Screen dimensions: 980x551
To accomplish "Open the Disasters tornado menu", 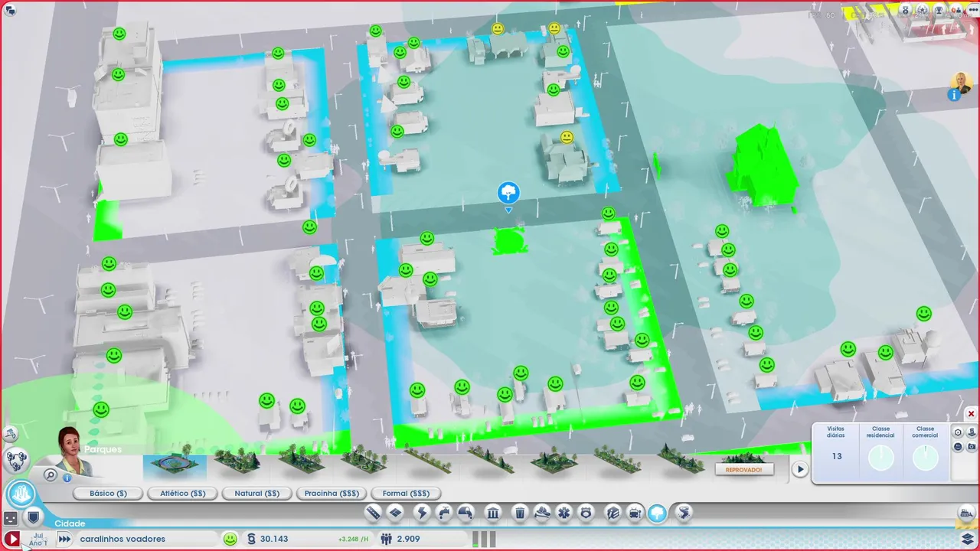I will (x=684, y=513).
